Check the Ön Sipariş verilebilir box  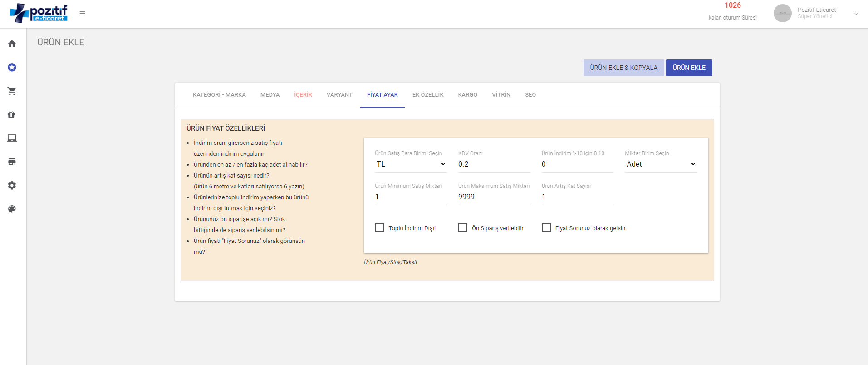(463, 227)
